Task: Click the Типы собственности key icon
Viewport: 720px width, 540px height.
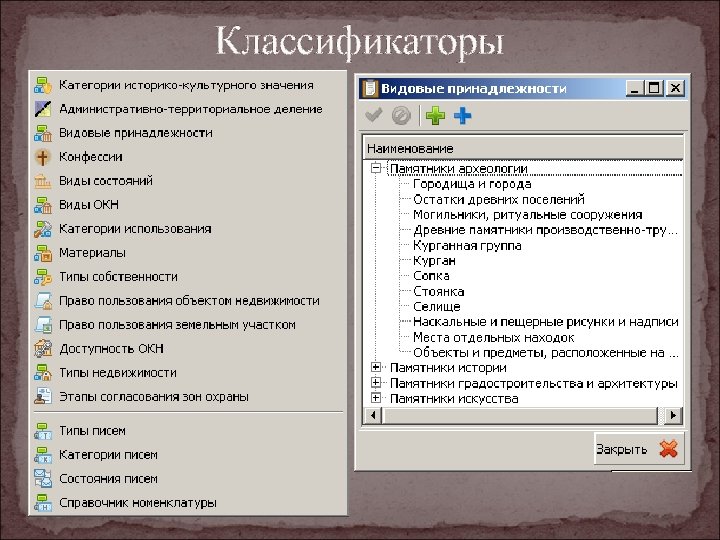Action: [x=43, y=277]
